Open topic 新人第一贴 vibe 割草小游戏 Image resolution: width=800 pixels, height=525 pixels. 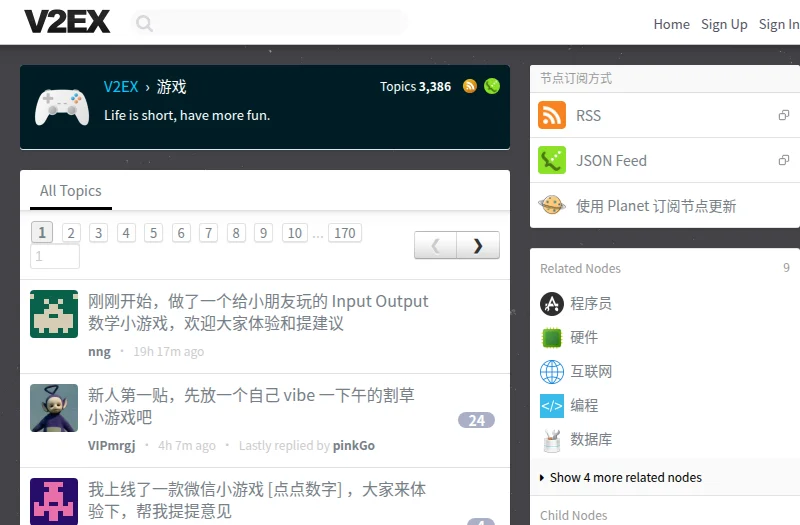point(251,406)
